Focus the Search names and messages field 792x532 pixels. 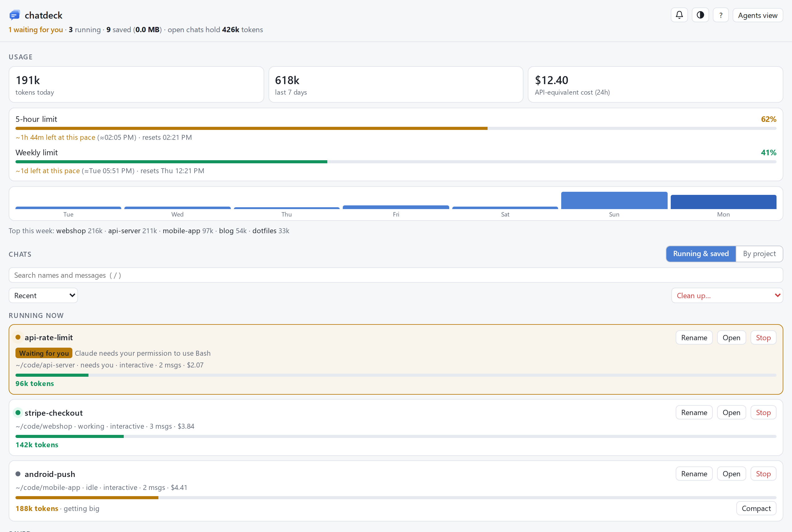tap(396, 275)
